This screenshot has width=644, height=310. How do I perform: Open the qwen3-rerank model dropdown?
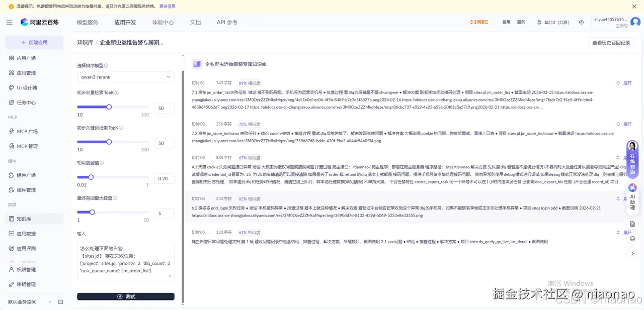pyautogui.click(x=125, y=77)
